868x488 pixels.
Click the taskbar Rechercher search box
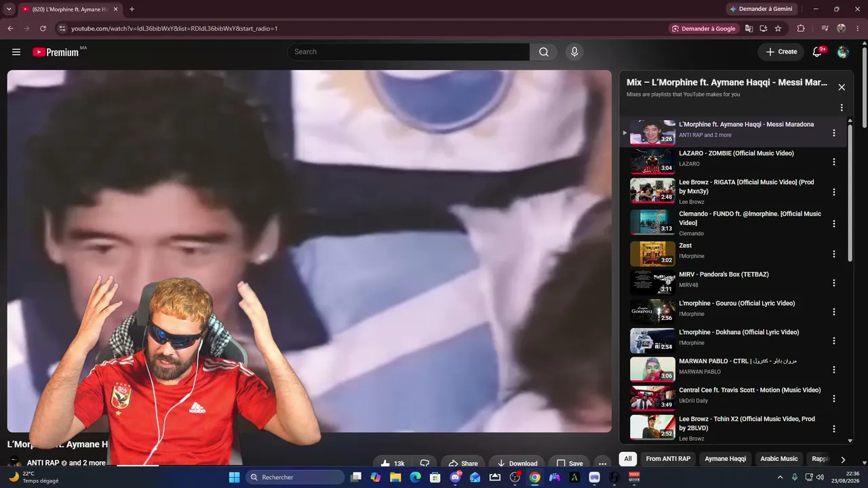tap(295, 477)
